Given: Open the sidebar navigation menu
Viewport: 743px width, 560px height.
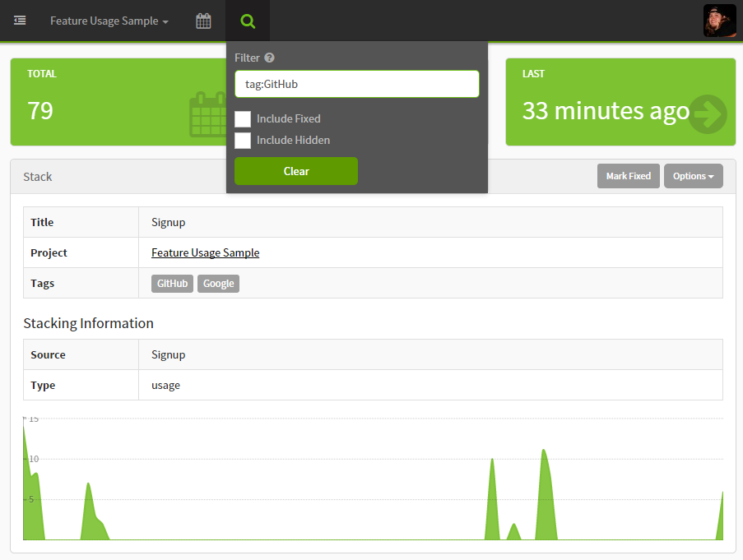Looking at the screenshot, I should (20, 21).
